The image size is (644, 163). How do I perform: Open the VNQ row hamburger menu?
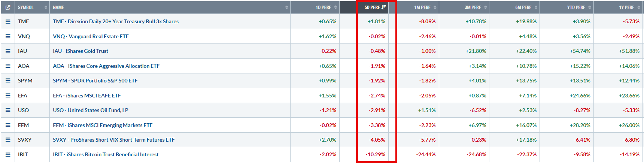tap(8, 36)
